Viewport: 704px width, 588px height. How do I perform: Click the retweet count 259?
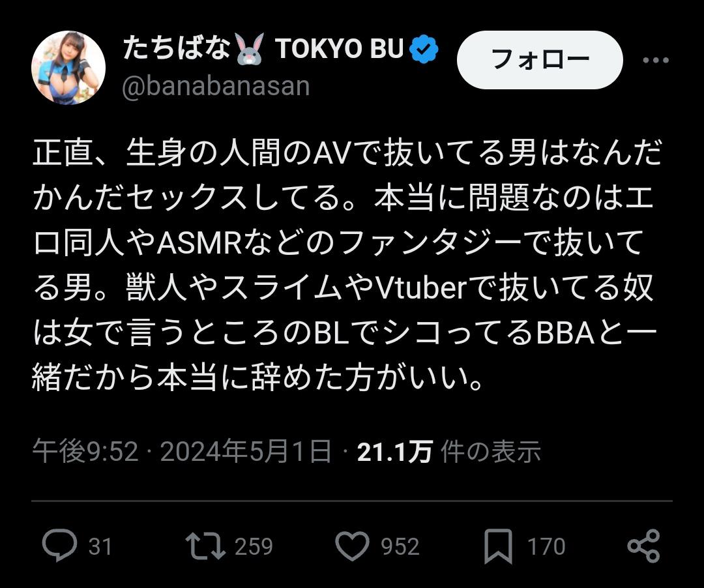pyautogui.click(x=254, y=546)
